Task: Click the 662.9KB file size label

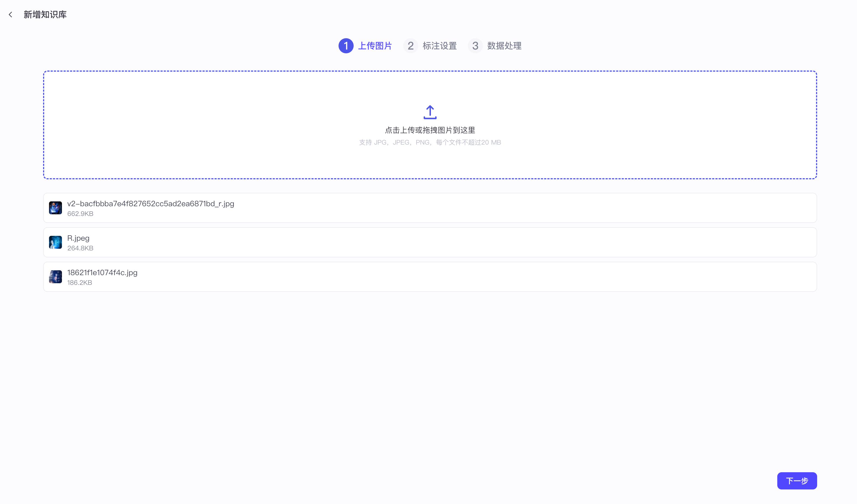Action: [80, 214]
